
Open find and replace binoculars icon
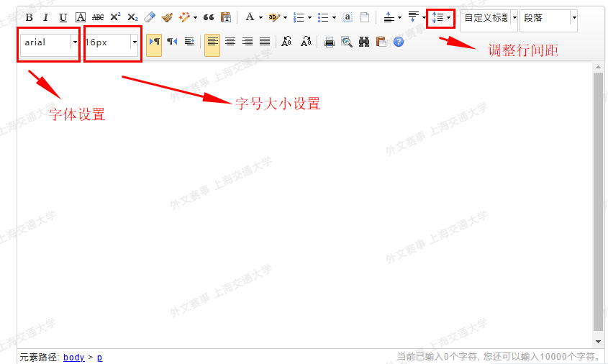[x=364, y=42]
